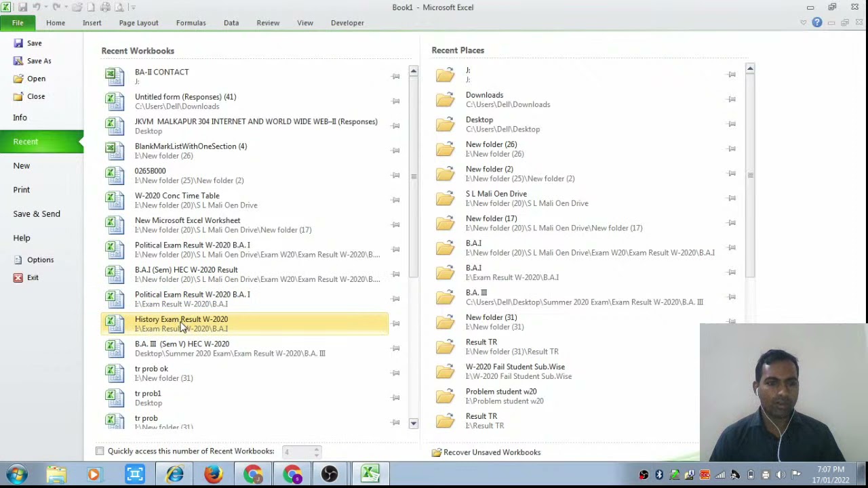Screen dimensions: 868x488
Task: Open the B.A.I (Sem) HEC W-2020 Result entry
Action: tap(245, 274)
